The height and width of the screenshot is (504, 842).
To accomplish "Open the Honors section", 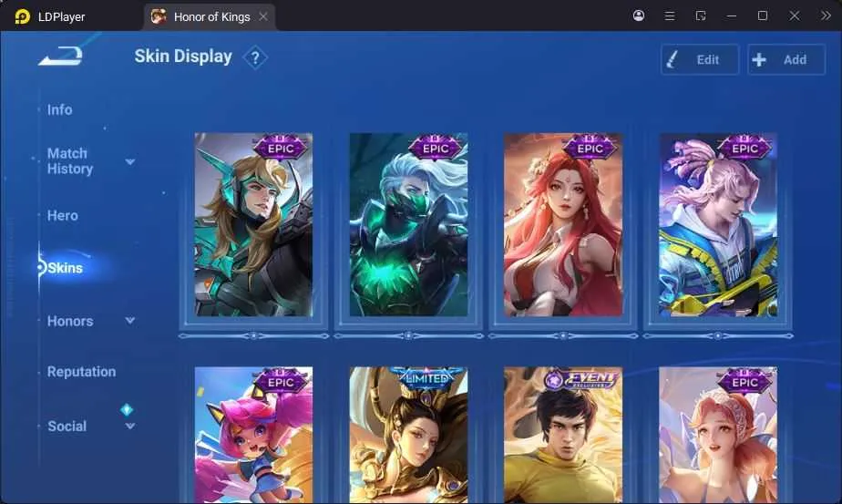I will point(70,321).
